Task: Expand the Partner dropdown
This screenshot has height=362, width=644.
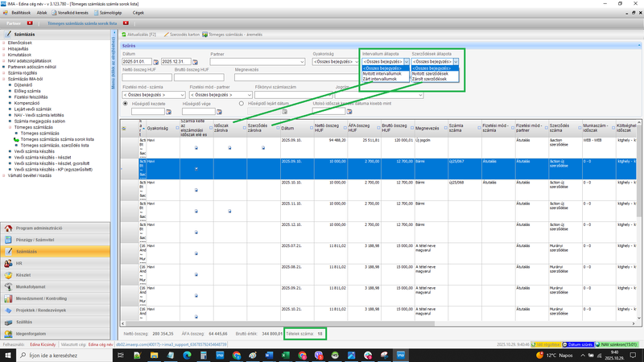Action: 303,61
